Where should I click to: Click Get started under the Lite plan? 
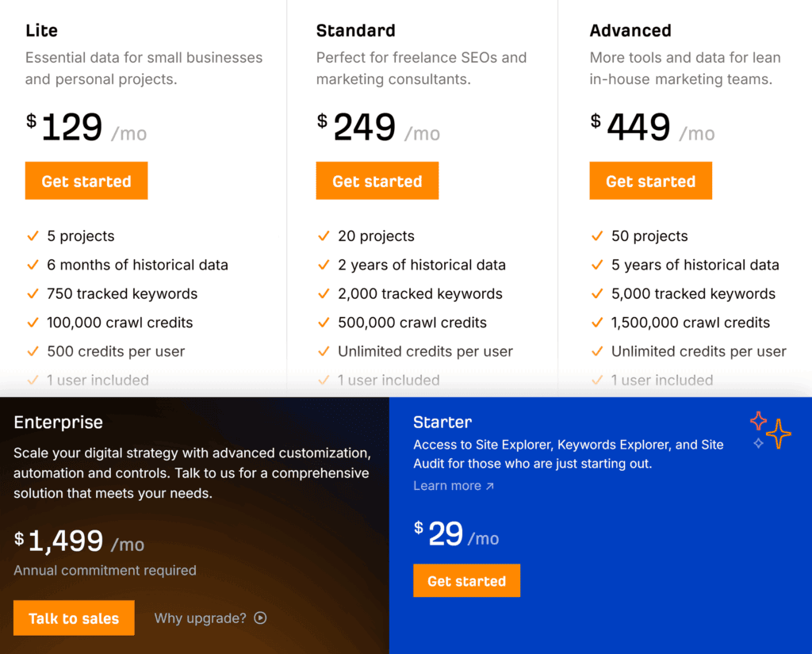86,181
